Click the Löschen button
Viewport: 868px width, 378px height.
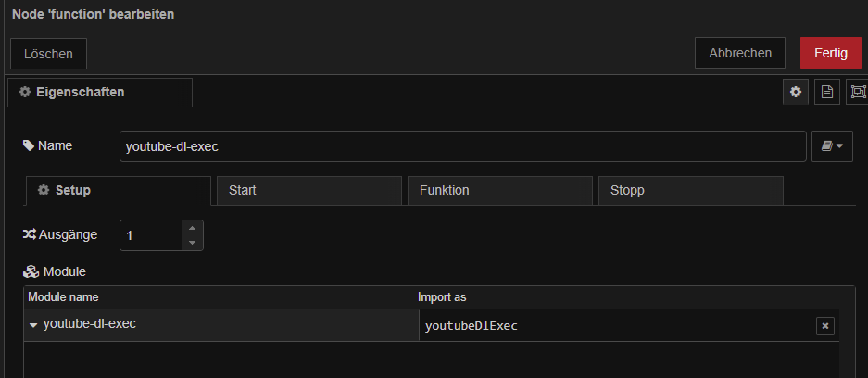[x=49, y=54]
